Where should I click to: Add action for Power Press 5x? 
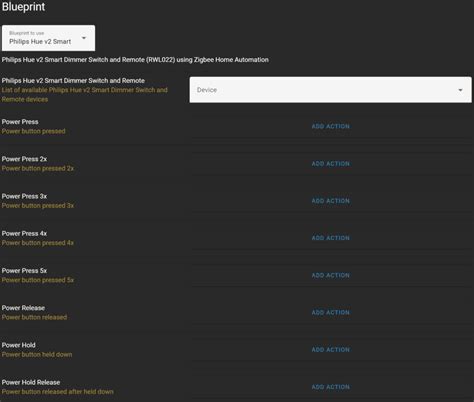(x=331, y=275)
